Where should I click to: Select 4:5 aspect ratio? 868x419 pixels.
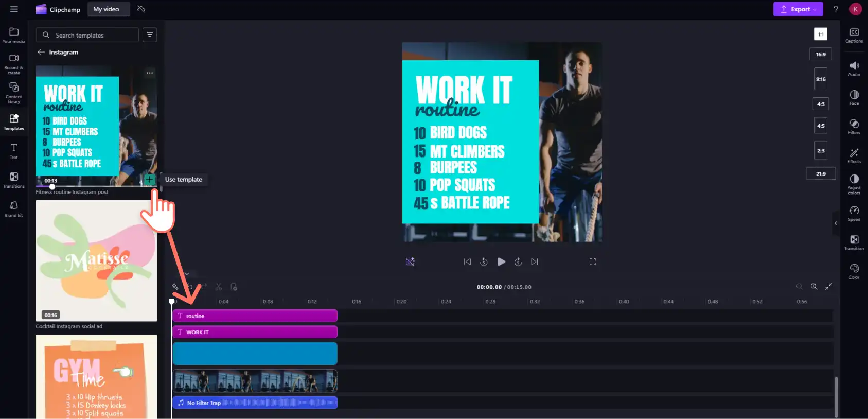tap(821, 126)
